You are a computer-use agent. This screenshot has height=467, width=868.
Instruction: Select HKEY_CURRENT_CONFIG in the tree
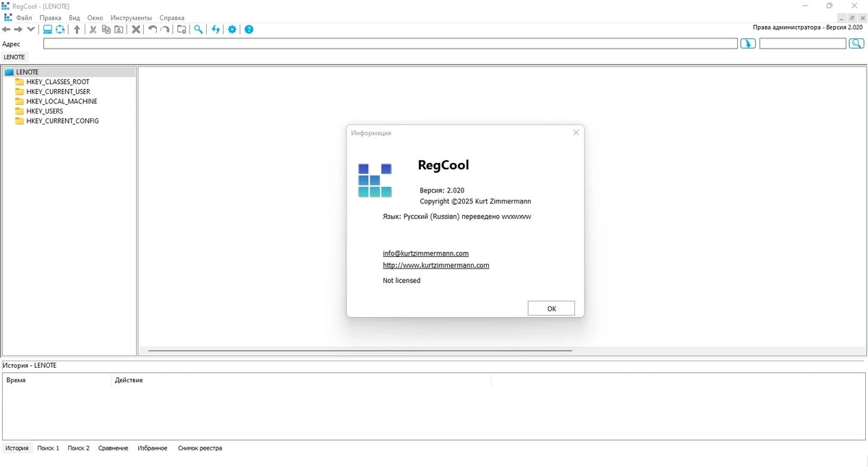pyautogui.click(x=62, y=121)
